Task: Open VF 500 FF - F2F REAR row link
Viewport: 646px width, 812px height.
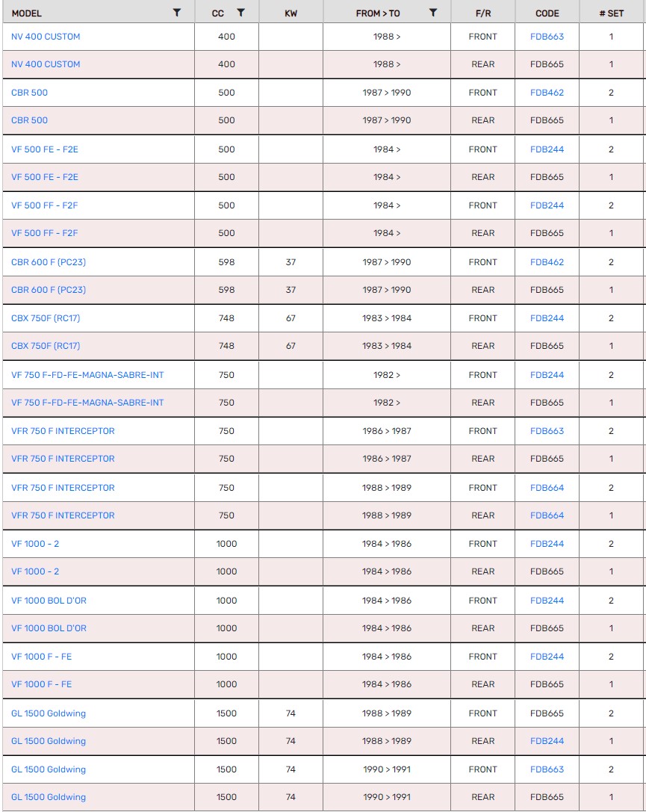Action: [45, 233]
